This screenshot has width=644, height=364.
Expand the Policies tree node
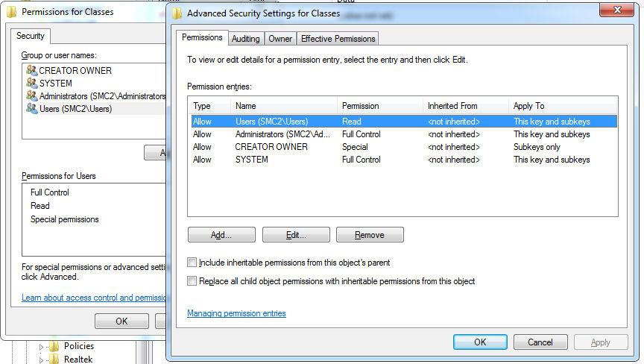click(42, 347)
